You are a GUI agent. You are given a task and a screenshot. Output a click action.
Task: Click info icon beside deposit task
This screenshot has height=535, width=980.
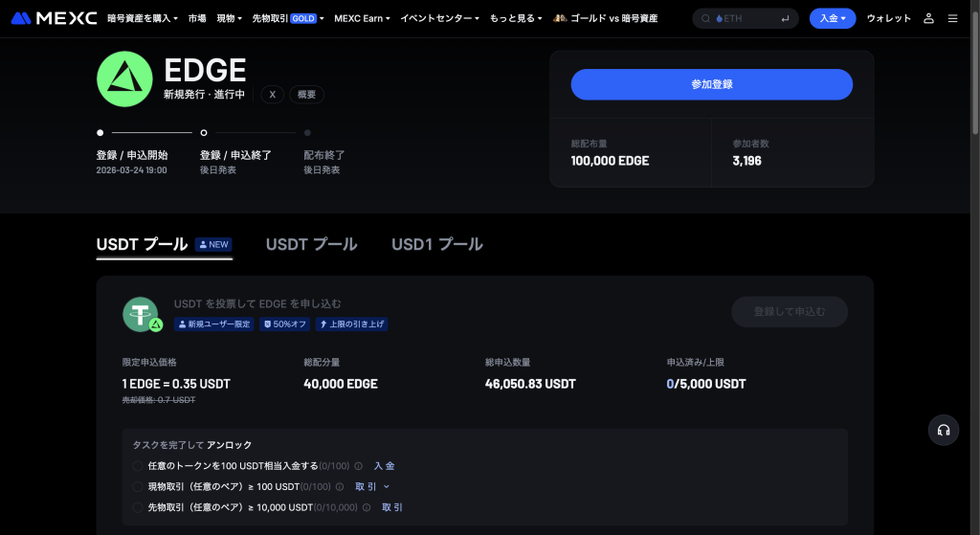click(x=358, y=466)
